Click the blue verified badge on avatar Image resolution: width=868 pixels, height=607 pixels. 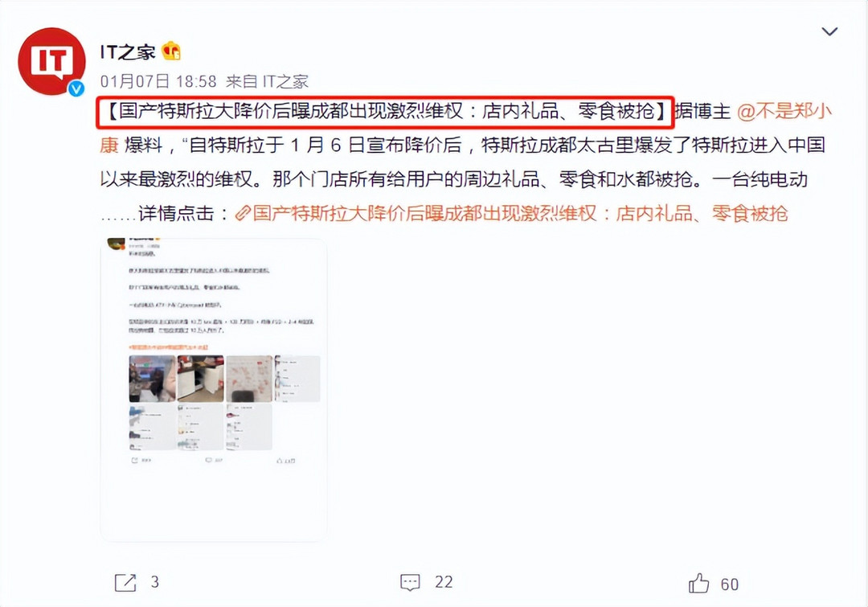(x=76, y=88)
